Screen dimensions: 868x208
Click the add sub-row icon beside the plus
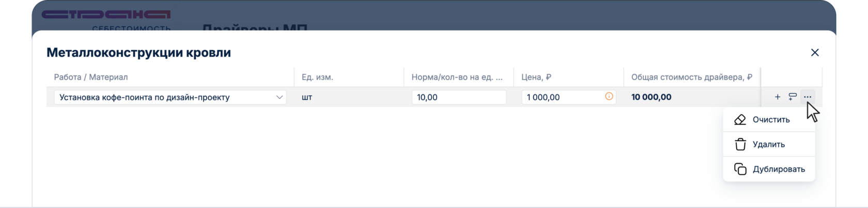(x=793, y=97)
